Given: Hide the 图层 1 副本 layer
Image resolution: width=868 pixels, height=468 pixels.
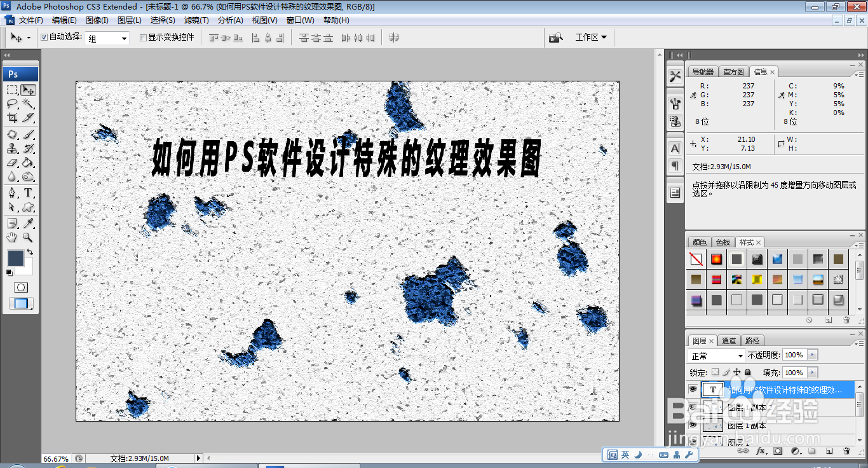Looking at the screenshot, I should 693,424.
